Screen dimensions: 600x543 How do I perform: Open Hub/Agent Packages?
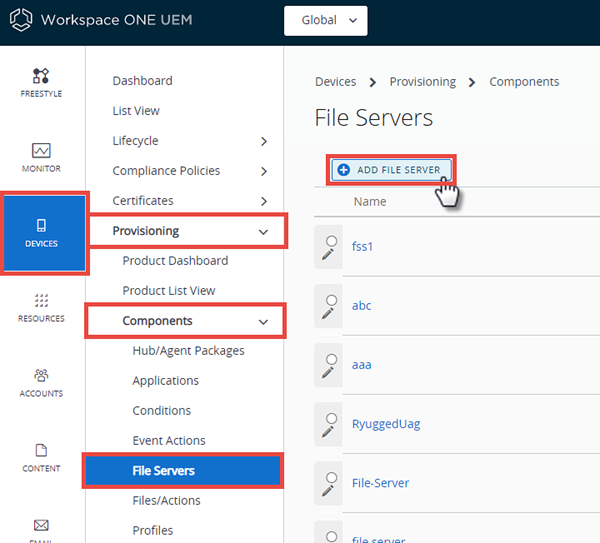[x=188, y=351]
